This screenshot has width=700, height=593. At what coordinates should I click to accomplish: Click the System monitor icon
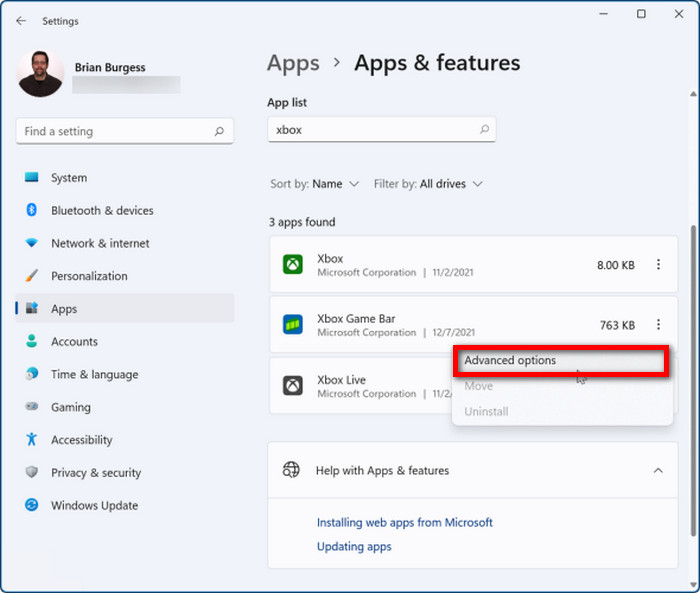coord(32,177)
